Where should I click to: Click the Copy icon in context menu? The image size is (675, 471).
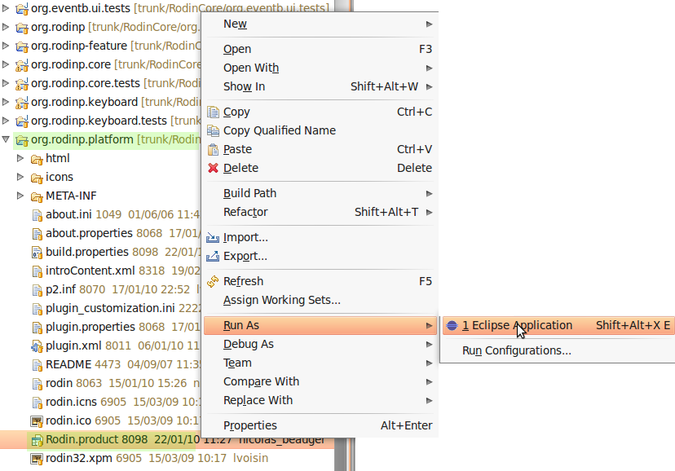point(213,112)
